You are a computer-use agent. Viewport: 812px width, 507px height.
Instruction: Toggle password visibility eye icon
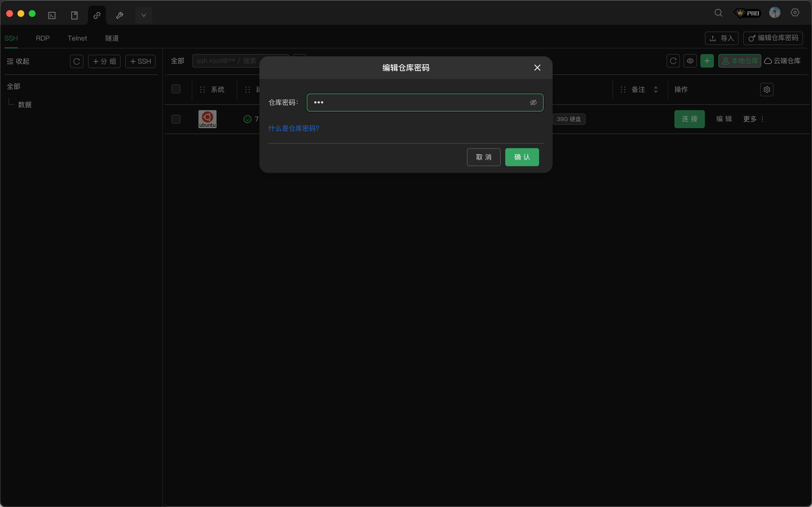tap(533, 103)
